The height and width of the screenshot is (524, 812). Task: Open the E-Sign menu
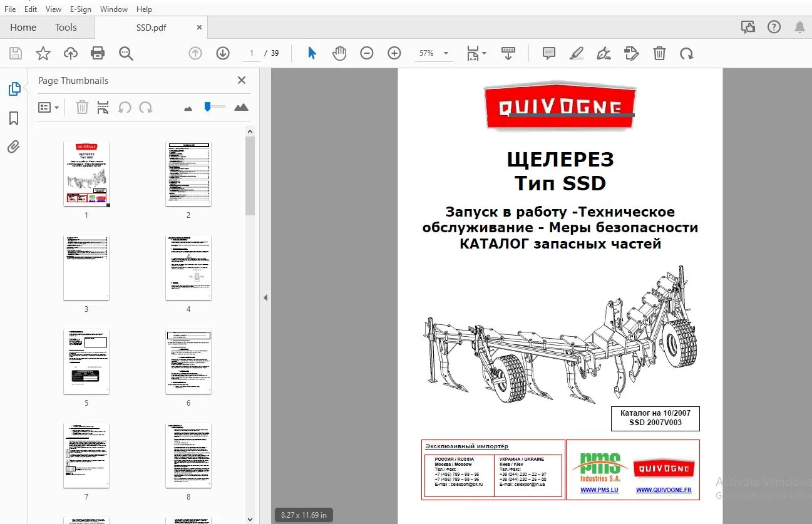pyautogui.click(x=81, y=9)
